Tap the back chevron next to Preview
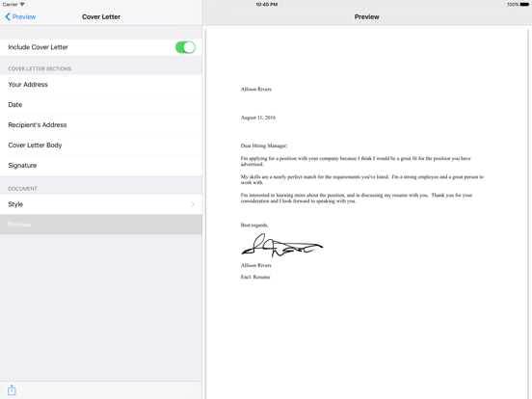Viewport: 532px width, 399px height. pyautogui.click(x=8, y=16)
